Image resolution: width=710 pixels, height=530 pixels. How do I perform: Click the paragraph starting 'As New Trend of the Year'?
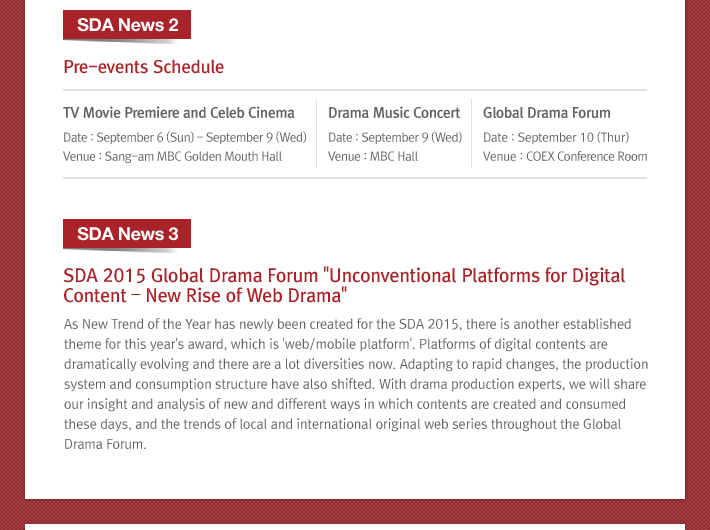[356, 384]
